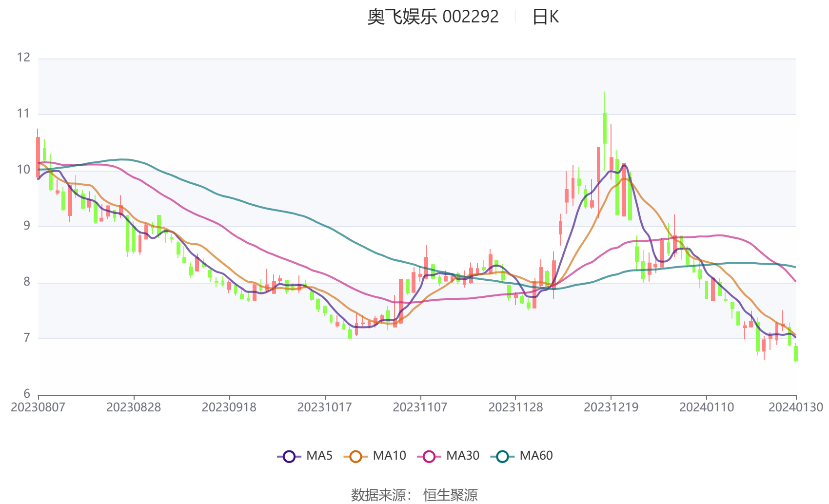Toggle the MA5 legend marker
This screenshot has height=504, width=829.
pyautogui.click(x=289, y=456)
